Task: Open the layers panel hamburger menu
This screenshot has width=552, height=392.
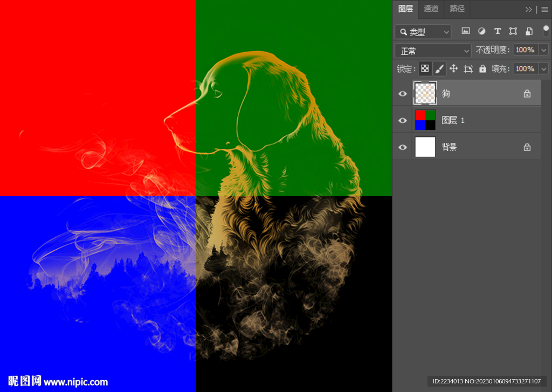Action: (x=544, y=10)
